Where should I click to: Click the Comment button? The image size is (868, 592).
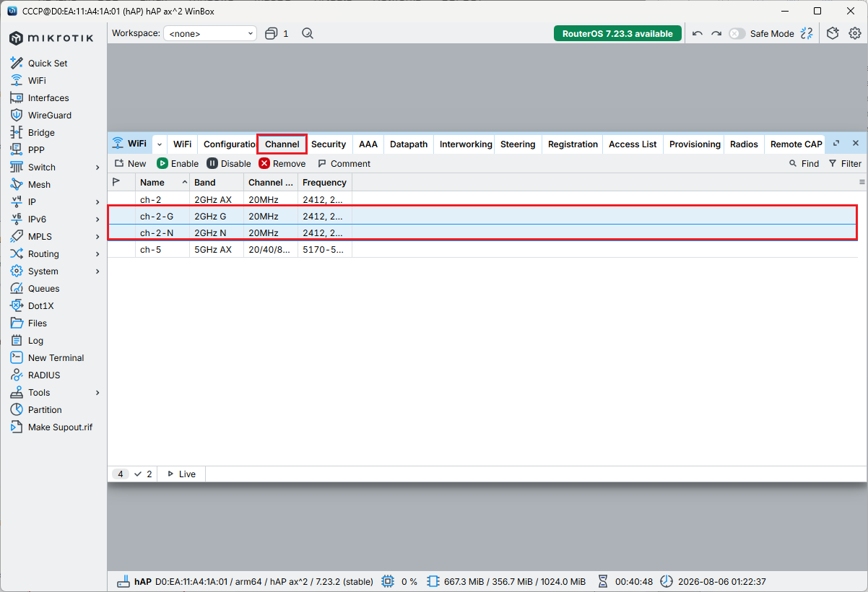pos(344,164)
